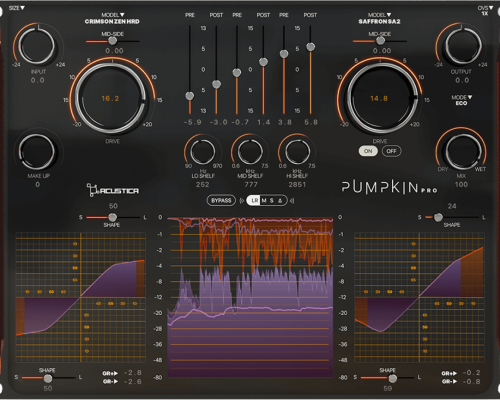Select S (side) monitoring mode

pyautogui.click(x=272, y=200)
